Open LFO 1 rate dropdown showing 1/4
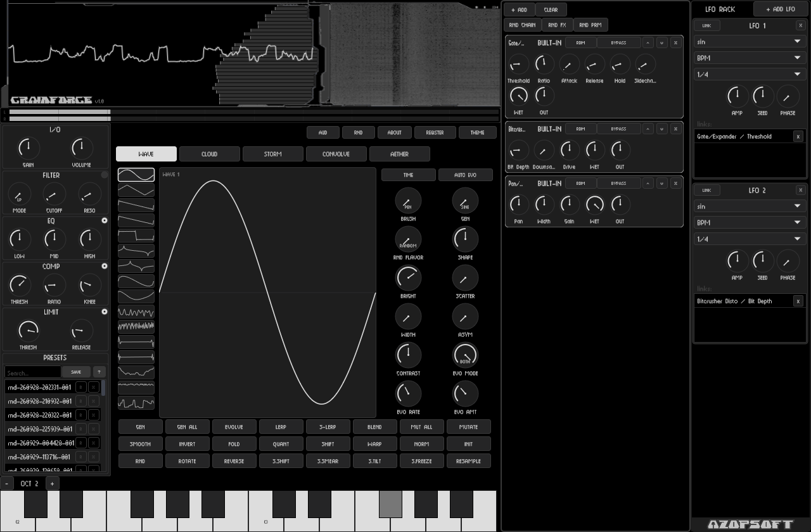The image size is (811, 532). (750, 74)
